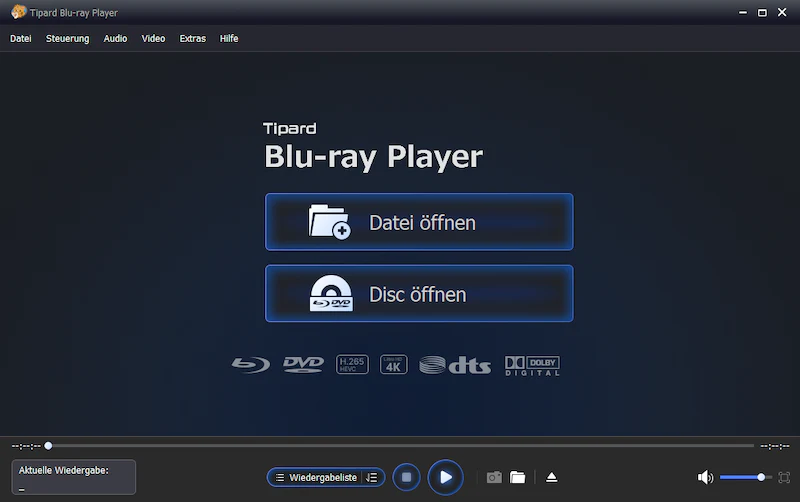800x502 pixels.
Task: Click the total duration display on the right
Action: 774,446
